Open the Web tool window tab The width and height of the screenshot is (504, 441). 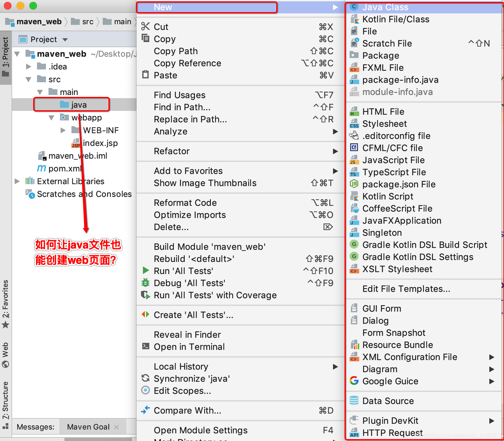pos(5,355)
